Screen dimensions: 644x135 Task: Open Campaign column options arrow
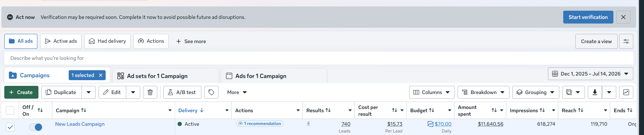(170, 110)
